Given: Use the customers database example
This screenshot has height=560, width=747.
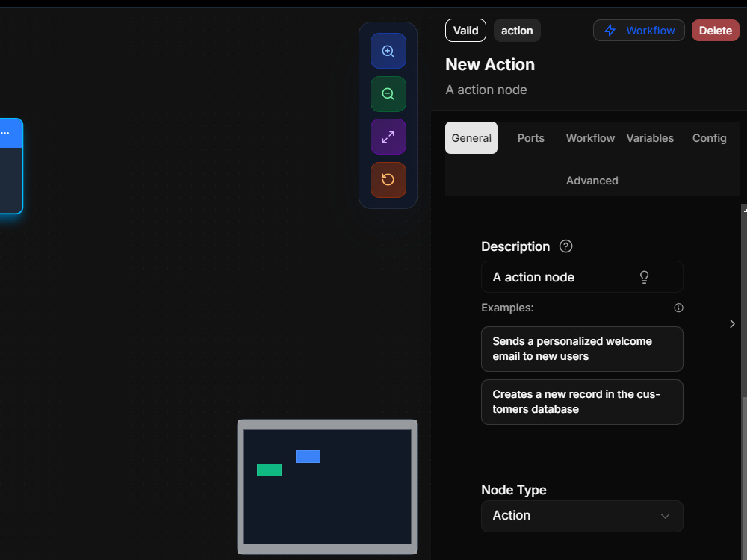Looking at the screenshot, I should tap(582, 402).
